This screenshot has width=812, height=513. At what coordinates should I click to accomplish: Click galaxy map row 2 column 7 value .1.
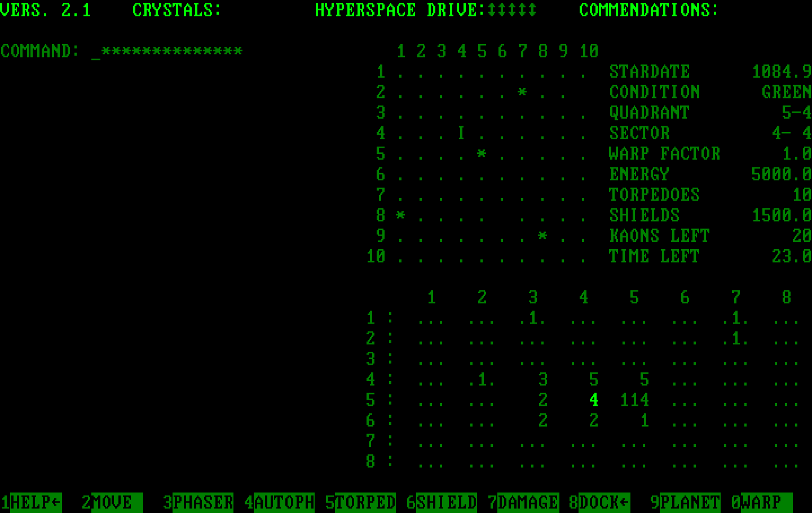pyautogui.click(x=735, y=338)
